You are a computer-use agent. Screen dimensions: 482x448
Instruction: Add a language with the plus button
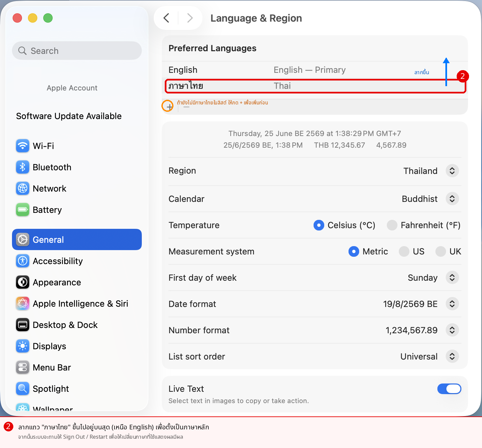[169, 107]
